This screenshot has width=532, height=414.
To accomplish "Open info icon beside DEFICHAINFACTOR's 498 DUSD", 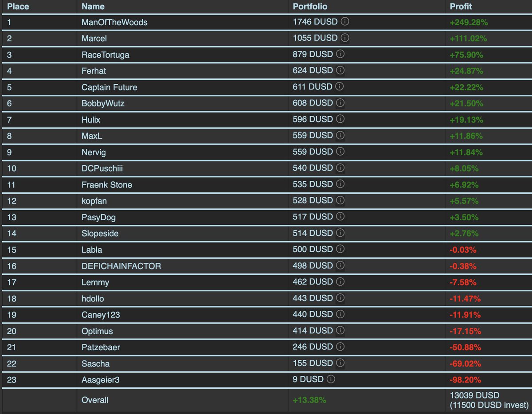I will (x=340, y=266).
